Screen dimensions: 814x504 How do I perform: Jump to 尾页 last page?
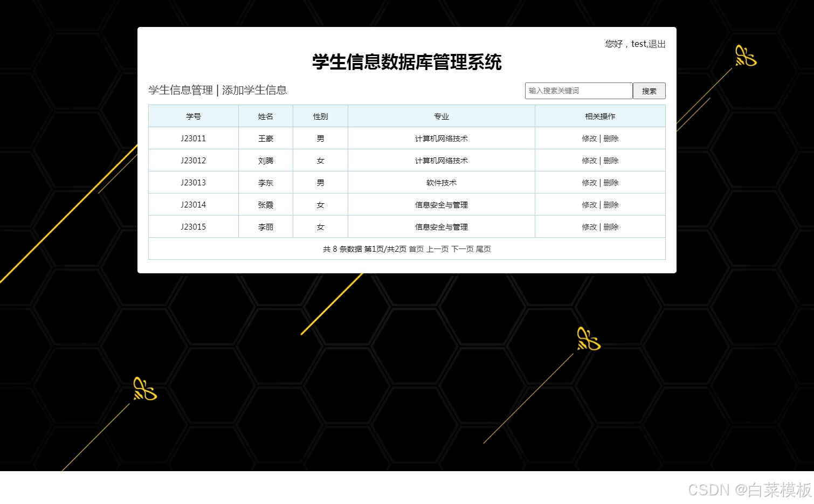click(484, 249)
